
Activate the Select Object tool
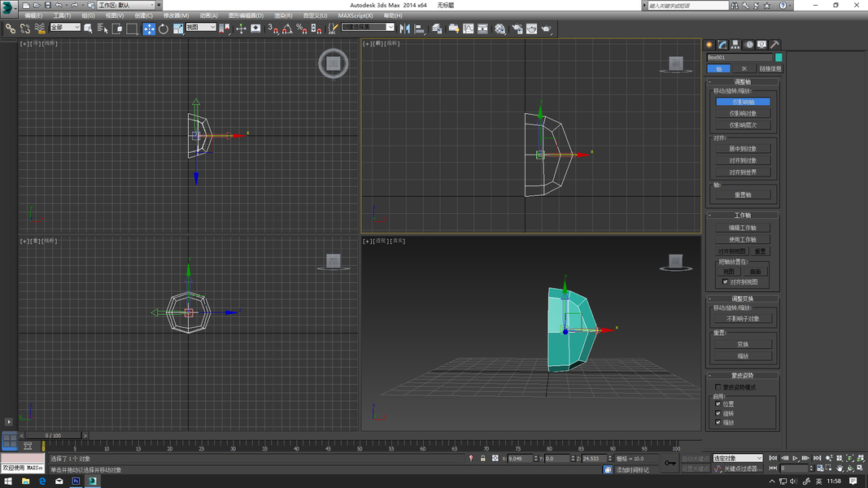point(88,28)
